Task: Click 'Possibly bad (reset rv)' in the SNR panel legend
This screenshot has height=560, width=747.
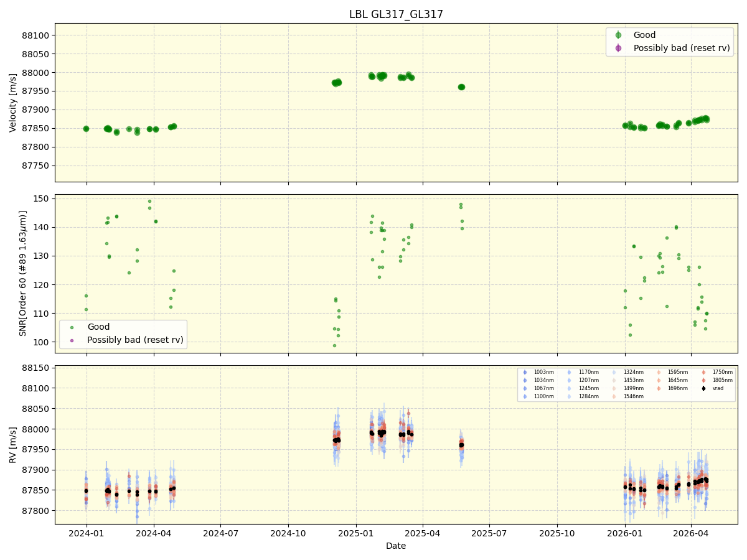Action: pyautogui.click(x=136, y=340)
